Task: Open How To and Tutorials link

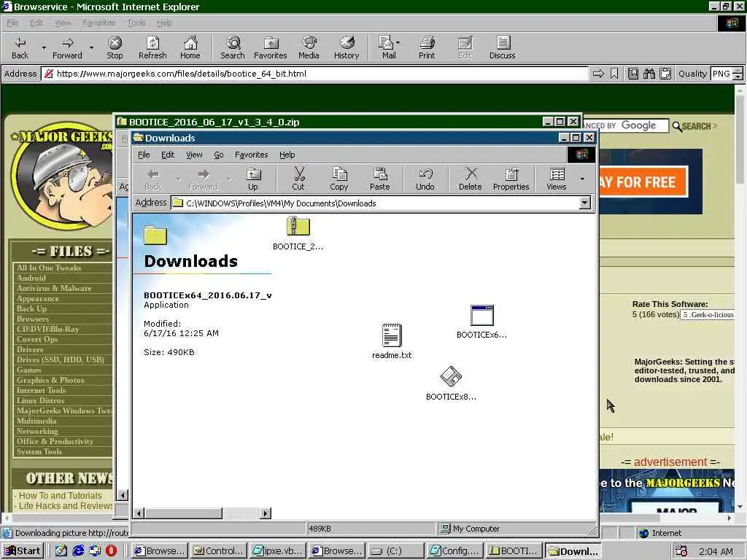Action: [x=61, y=496]
